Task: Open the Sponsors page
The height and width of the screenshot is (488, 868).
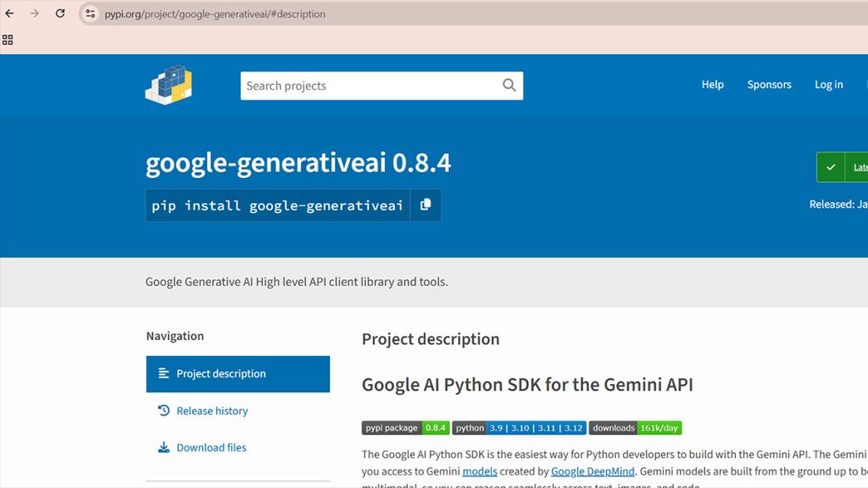Action: coord(769,85)
